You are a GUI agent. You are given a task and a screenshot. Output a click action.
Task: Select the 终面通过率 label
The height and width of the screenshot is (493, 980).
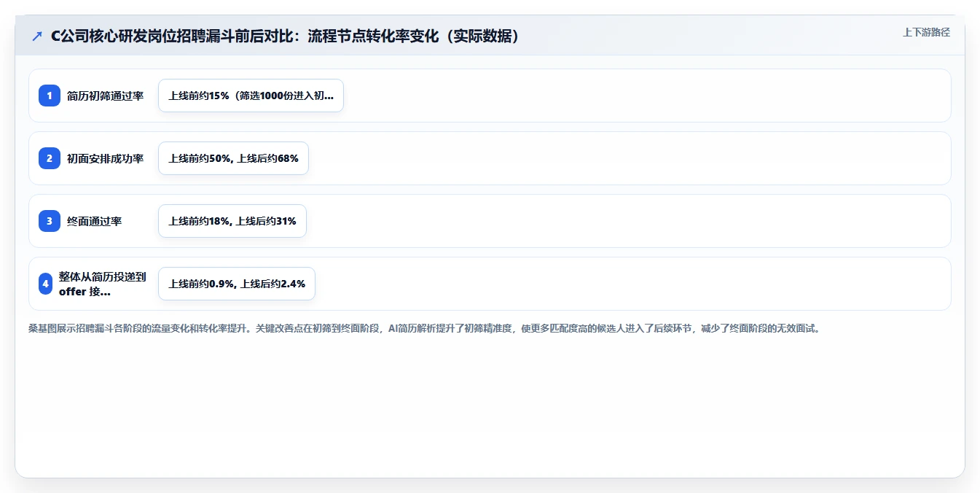[94, 221]
